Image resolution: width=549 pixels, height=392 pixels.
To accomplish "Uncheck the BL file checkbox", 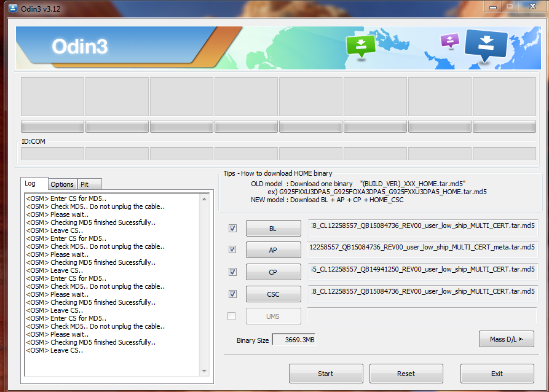I will tap(232, 228).
